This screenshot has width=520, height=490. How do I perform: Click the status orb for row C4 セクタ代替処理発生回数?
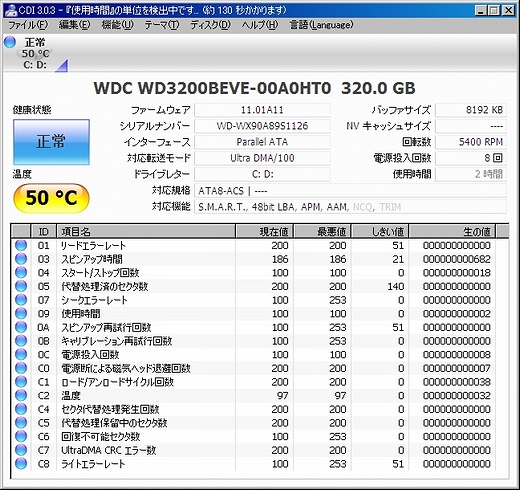coord(21,409)
